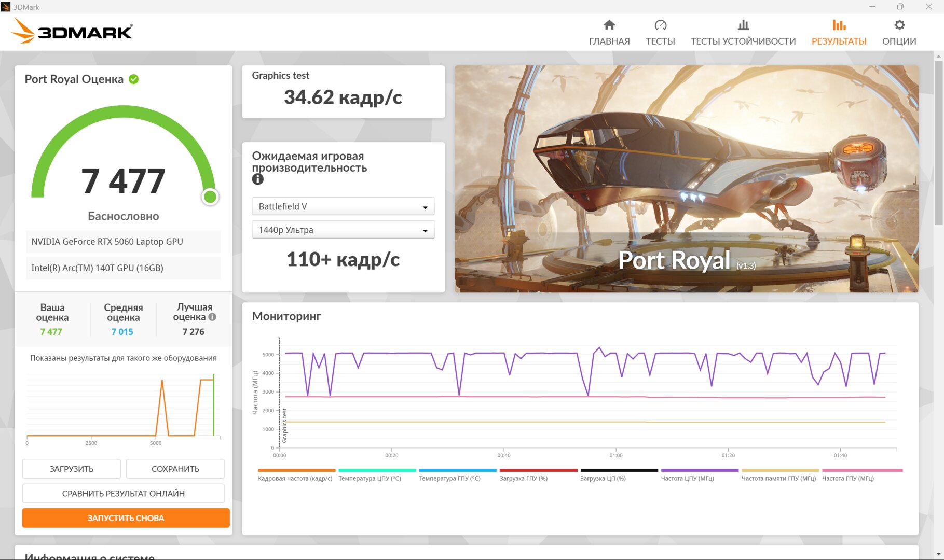The width and height of the screenshot is (944, 560).
Task: Switch to the Результаты tab
Action: pos(839,32)
